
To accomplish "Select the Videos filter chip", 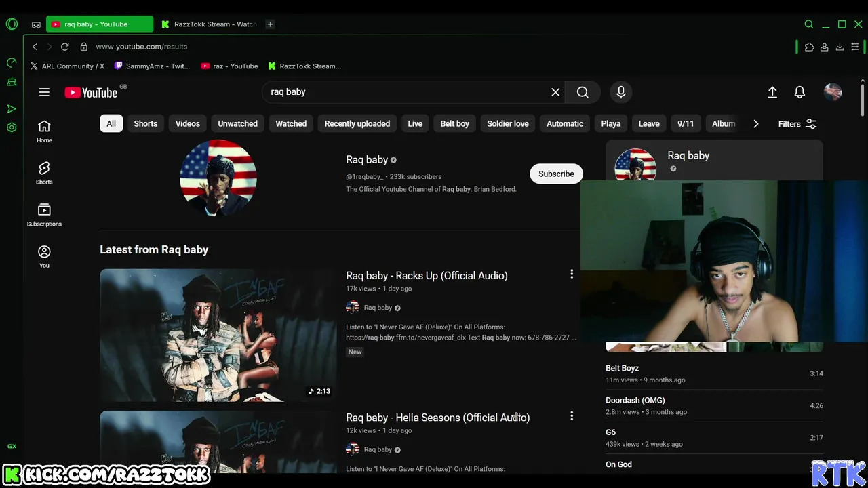I will (x=188, y=123).
